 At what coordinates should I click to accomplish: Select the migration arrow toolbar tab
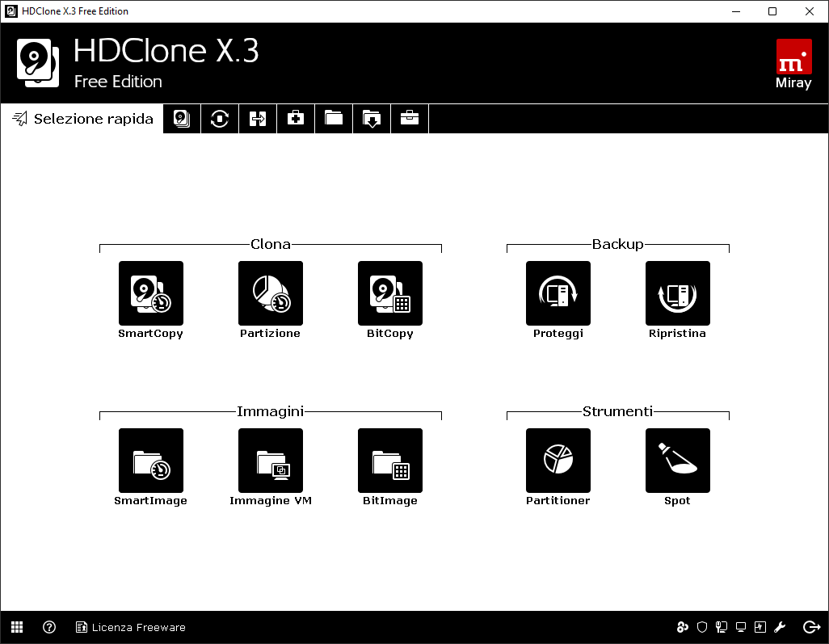(x=258, y=119)
